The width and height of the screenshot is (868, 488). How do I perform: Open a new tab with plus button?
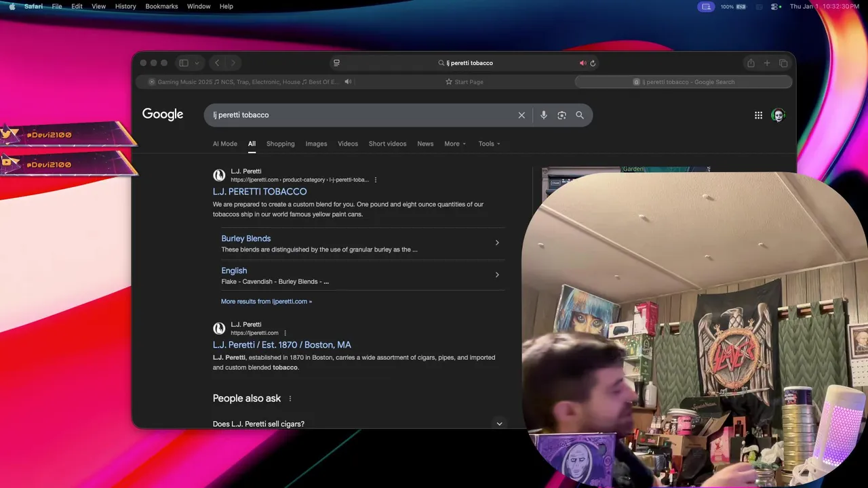(767, 63)
